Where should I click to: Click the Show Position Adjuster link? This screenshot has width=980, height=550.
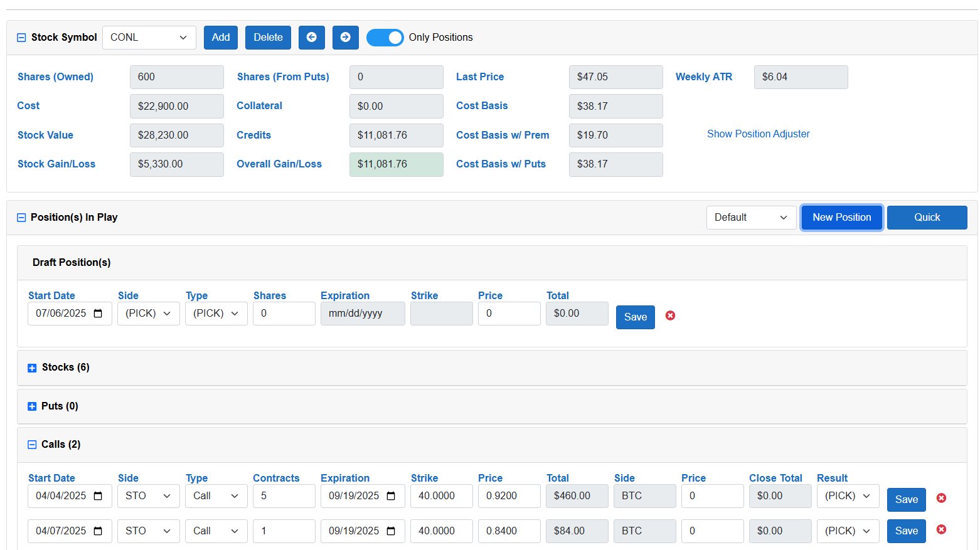(x=758, y=134)
